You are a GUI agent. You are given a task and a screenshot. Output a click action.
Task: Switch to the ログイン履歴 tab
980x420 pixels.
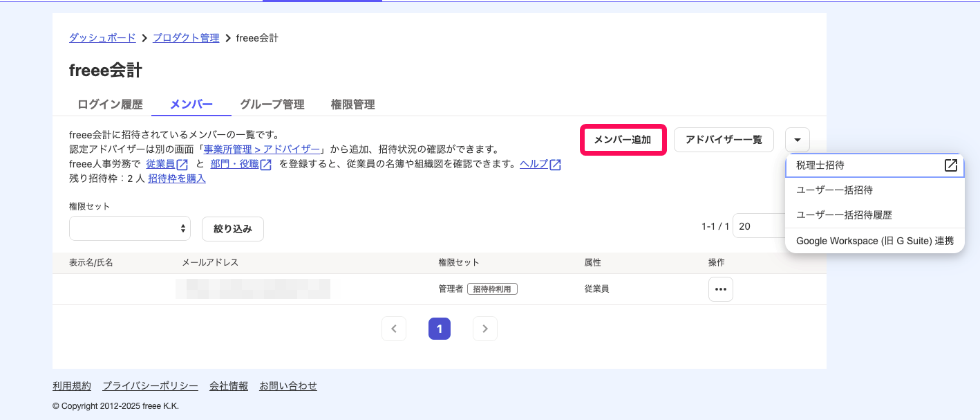pos(110,104)
